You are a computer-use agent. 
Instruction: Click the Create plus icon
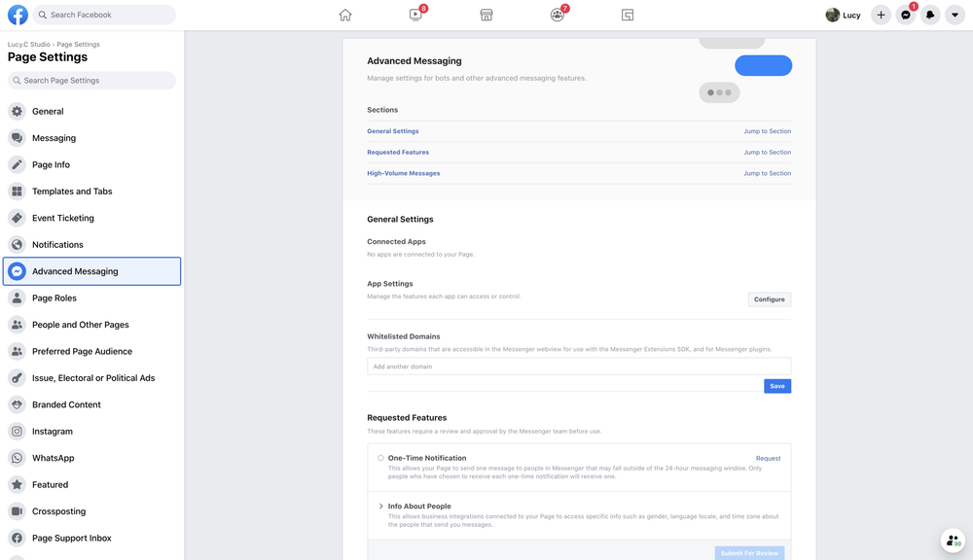881,15
